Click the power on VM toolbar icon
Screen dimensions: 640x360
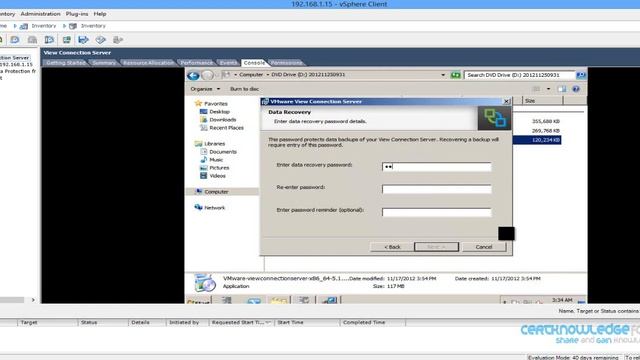point(49,40)
